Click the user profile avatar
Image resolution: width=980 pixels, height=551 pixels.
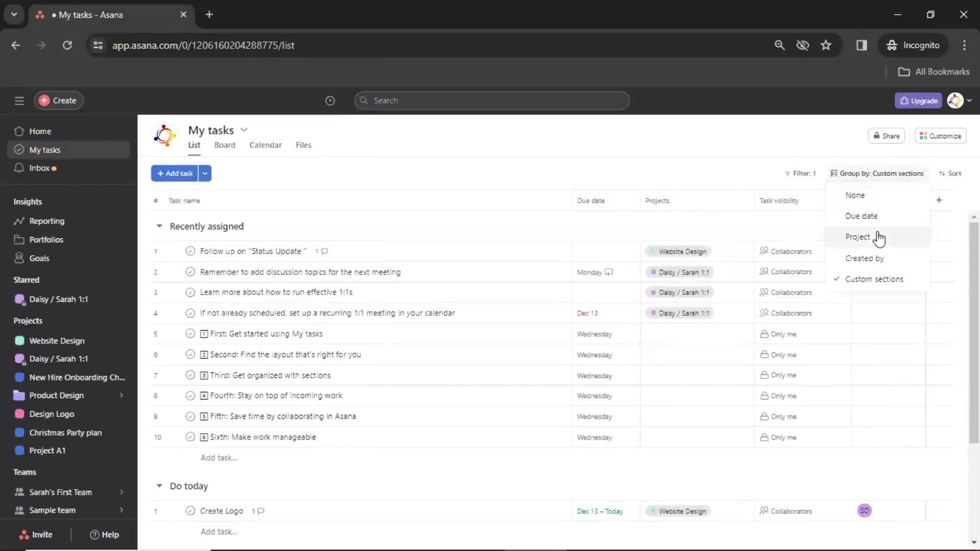(955, 101)
